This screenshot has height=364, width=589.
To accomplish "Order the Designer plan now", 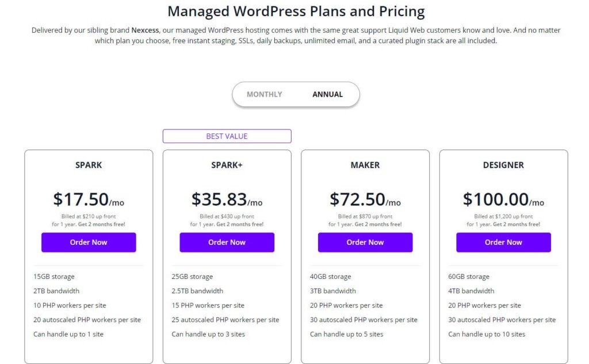I will coord(503,242).
